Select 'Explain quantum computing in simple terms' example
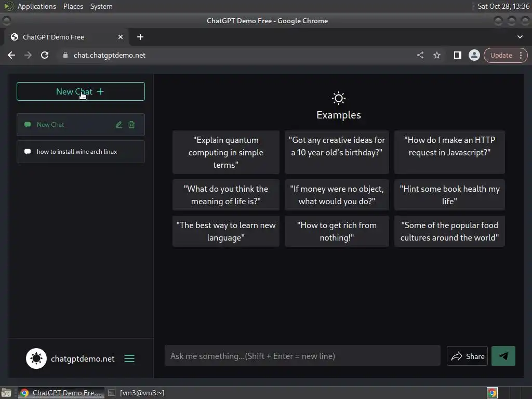Viewport: 532px width, 399px height. coord(226,152)
